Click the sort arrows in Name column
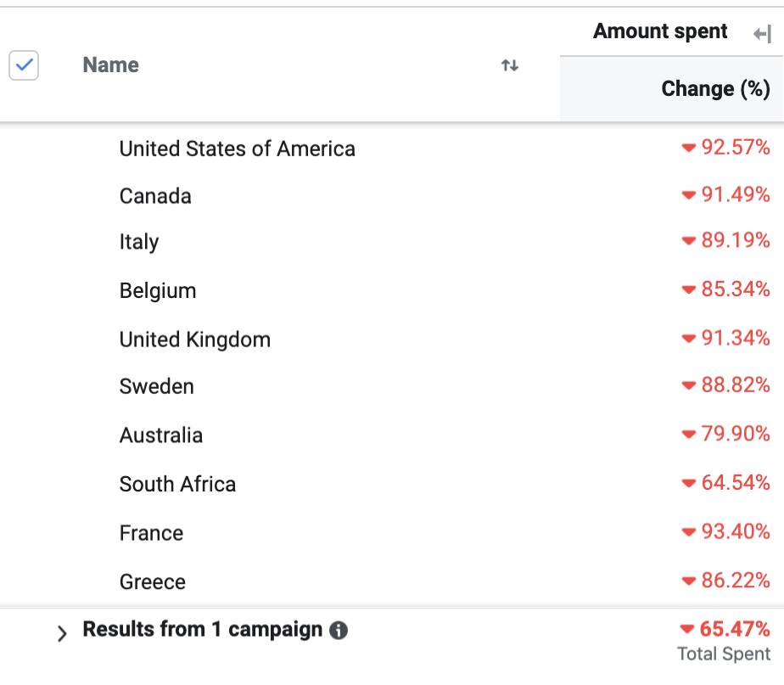This screenshot has width=784, height=685. (x=510, y=65)
